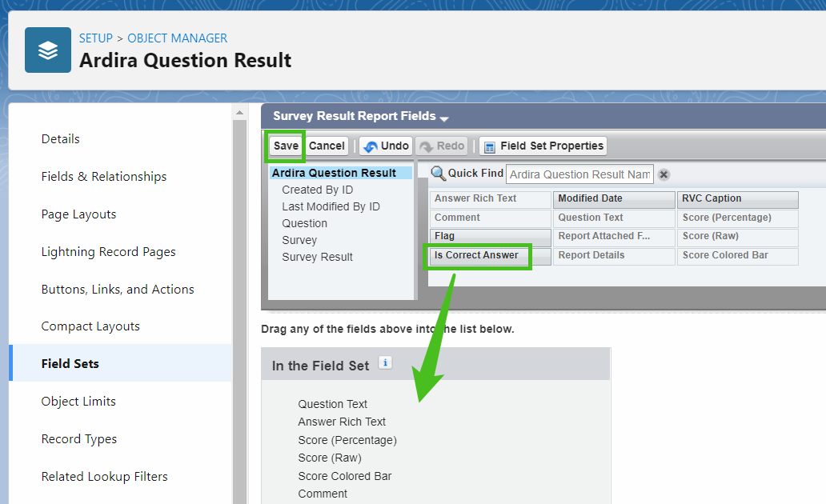Click the info icon beside In the Field Set
The image size is (826, 504).
tap(385, 362)
